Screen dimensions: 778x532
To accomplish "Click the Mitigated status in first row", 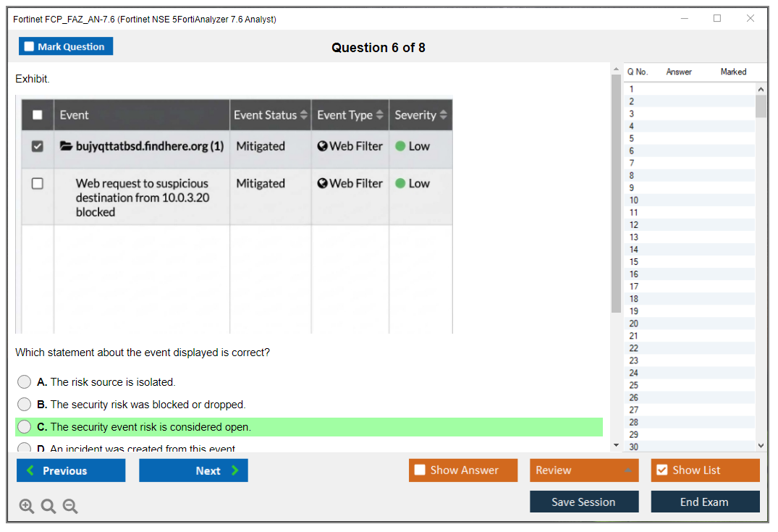I will point(261,146).
